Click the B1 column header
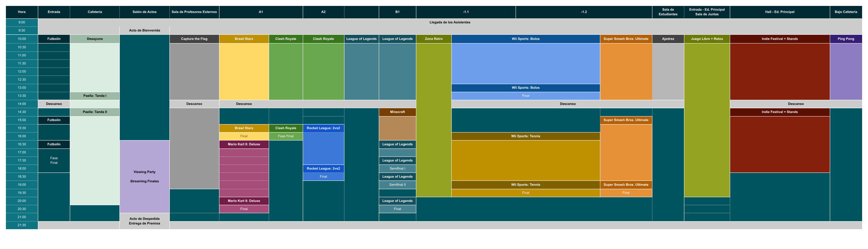The width and height of the screenshot is (868, 249). click(x=397, y=12)
